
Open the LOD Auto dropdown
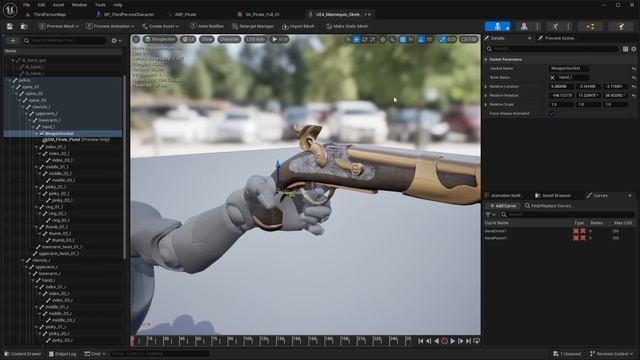point(256,39)
